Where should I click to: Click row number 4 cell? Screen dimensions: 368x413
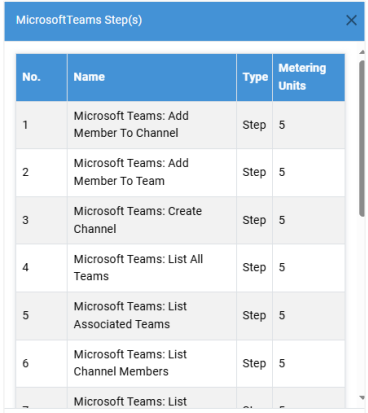point(41,268)
